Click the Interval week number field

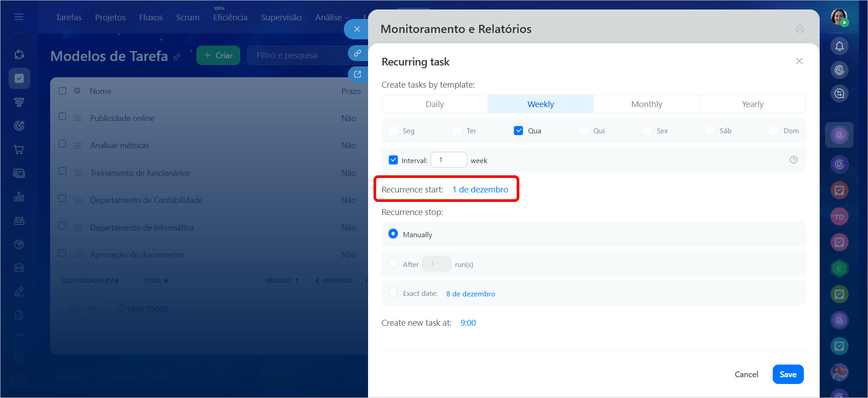448,160
